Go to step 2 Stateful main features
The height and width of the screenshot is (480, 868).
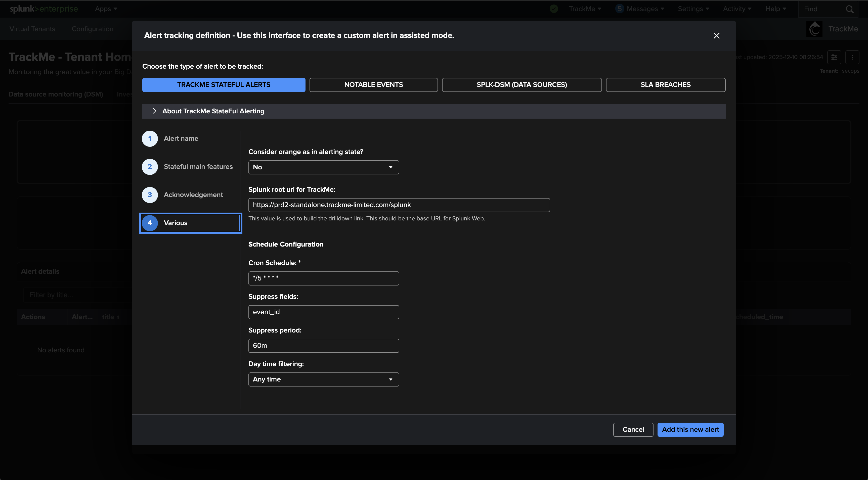coord(198,167)
